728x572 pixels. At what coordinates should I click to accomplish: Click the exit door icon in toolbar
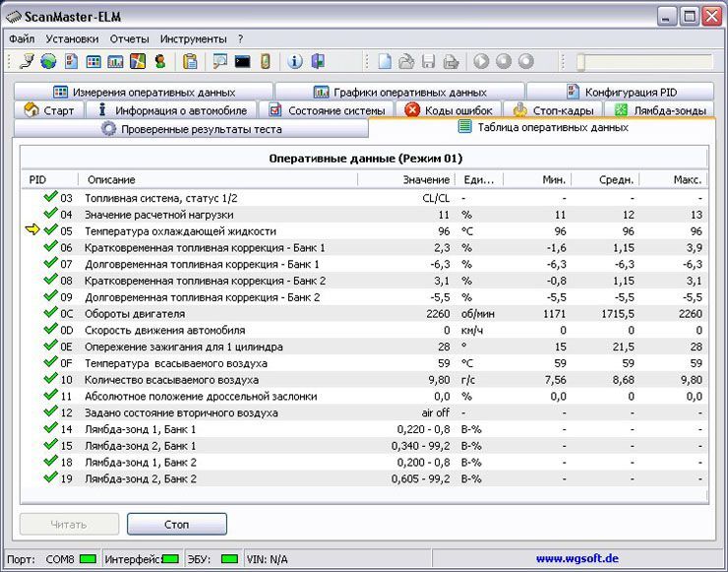tap(317, 62)
